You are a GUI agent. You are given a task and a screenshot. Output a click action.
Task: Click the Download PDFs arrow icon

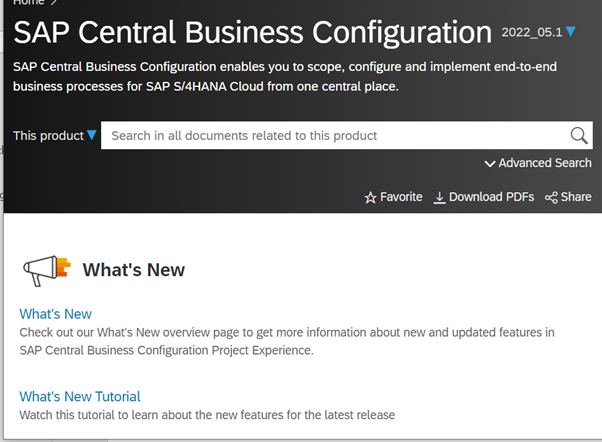[x=439, y=198]
